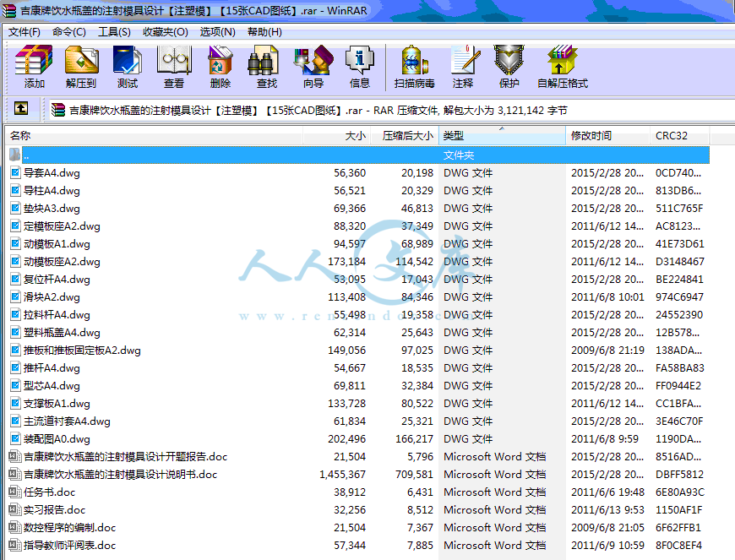Select file 主流道衬套A4.dwg
Image resolution: width=735 pixels, height=560 pixels.
67,421
